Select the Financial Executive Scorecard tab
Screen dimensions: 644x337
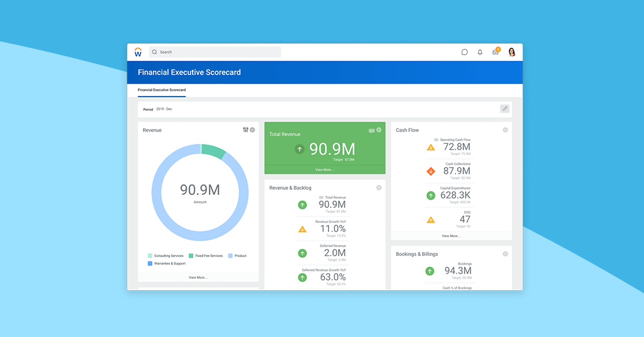coord(162,90)
